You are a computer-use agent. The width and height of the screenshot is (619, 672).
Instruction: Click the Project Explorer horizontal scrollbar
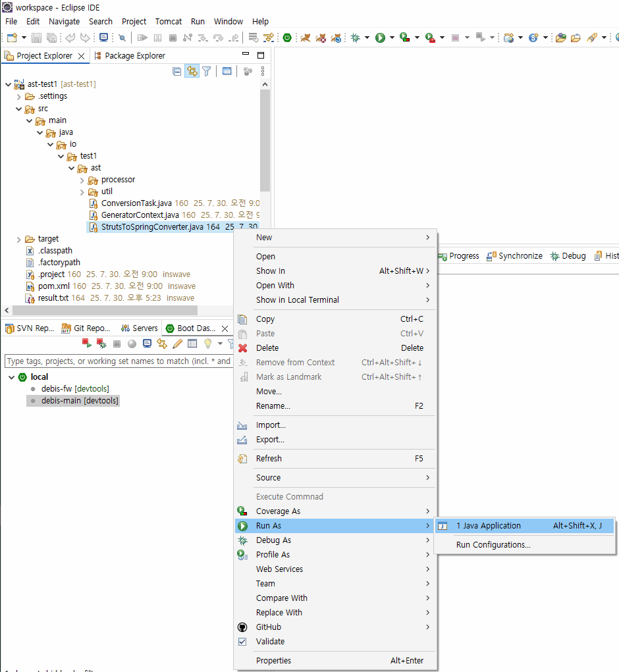point(105,310)
